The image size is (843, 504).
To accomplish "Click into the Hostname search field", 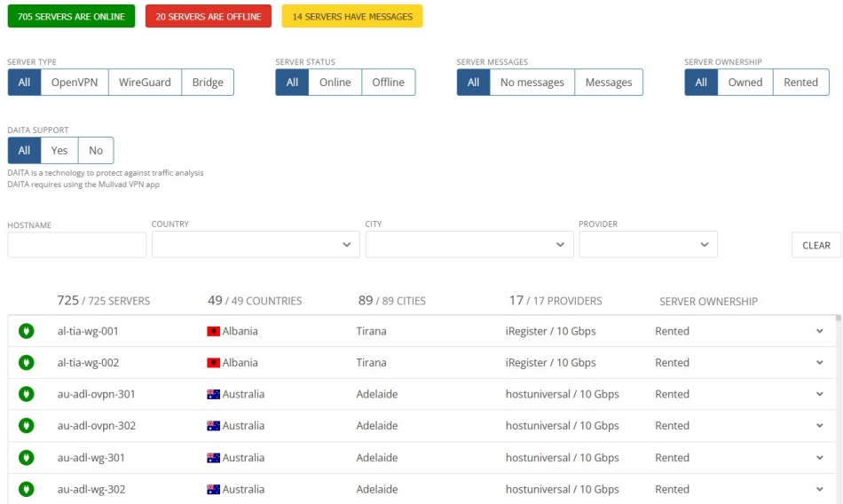I will [77, 245].
